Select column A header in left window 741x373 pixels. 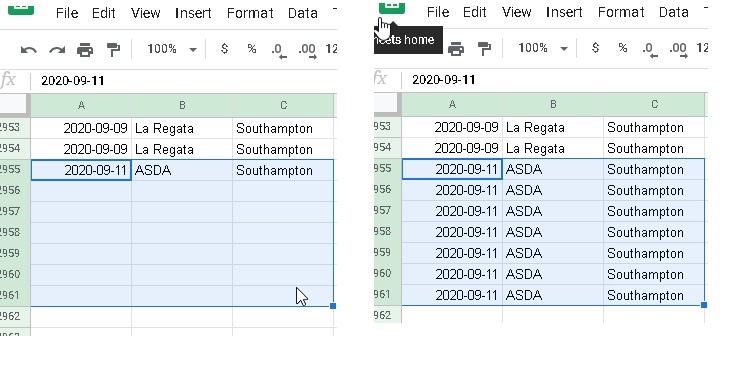tap(81, 105)
